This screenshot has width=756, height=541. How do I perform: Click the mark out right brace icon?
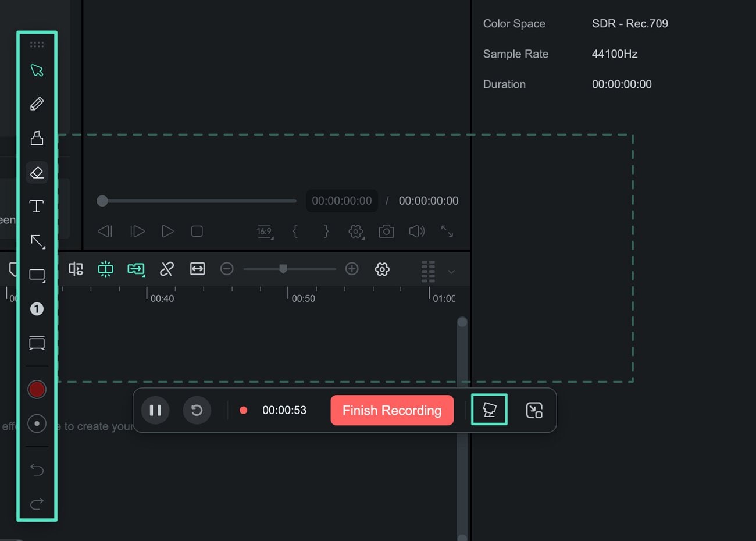click(326, 232)
